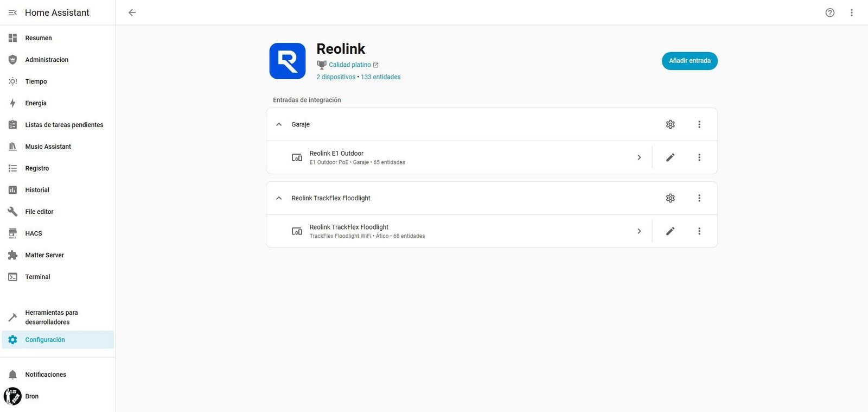Viewport: 868px width, 412px height.
Task: Edit TrackFlex Floodlight device with pencil icon
Action: [671, 231]
